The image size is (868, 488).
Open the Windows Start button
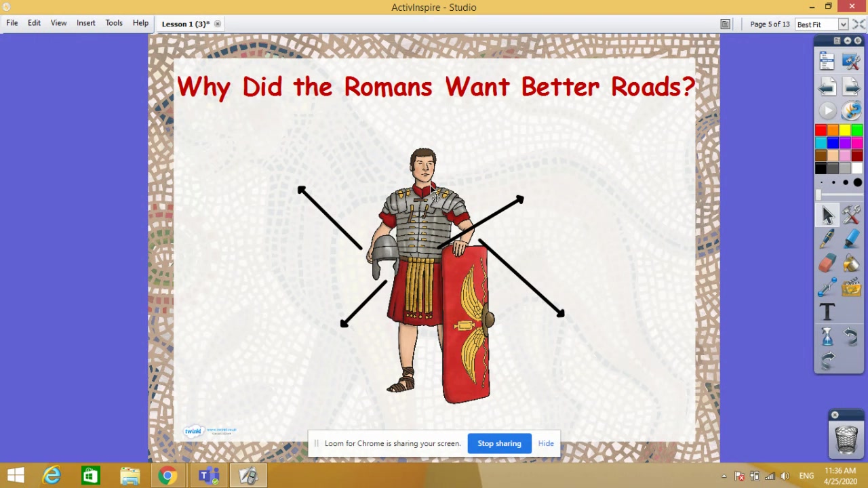click(16, 476)
